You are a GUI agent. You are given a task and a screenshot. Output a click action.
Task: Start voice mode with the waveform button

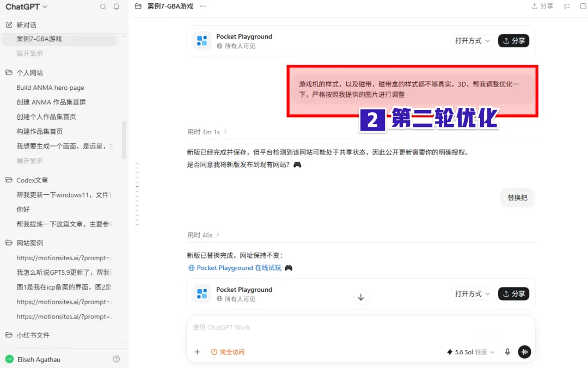(524, 352)
